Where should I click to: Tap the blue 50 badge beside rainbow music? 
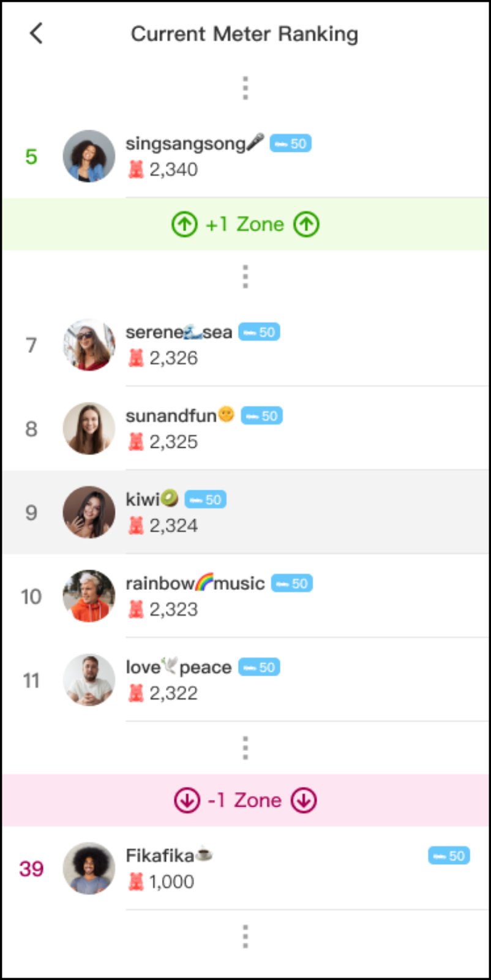(292, 583)
